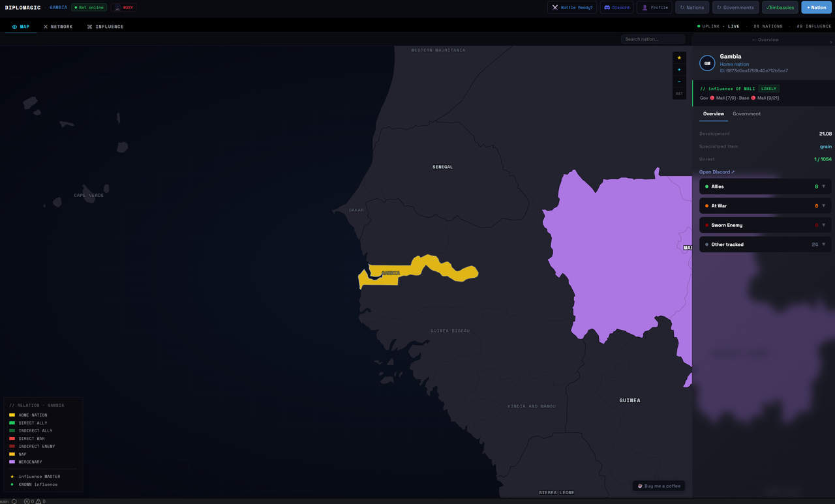
Task: Expand the Other tracked section chevron
Action: click(x=823, y=245)
